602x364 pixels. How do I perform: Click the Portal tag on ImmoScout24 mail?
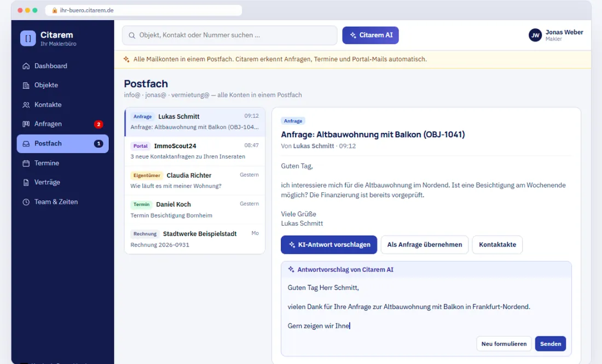140,146
